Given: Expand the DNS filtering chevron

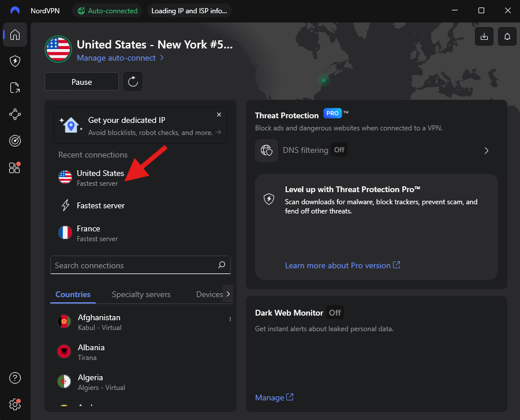Looking at the screenshot, I should click(486, 150).
